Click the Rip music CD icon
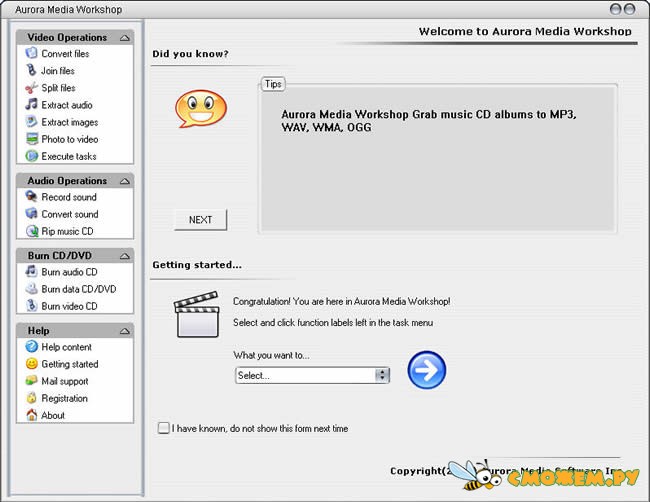 click(x=32, y=231)
